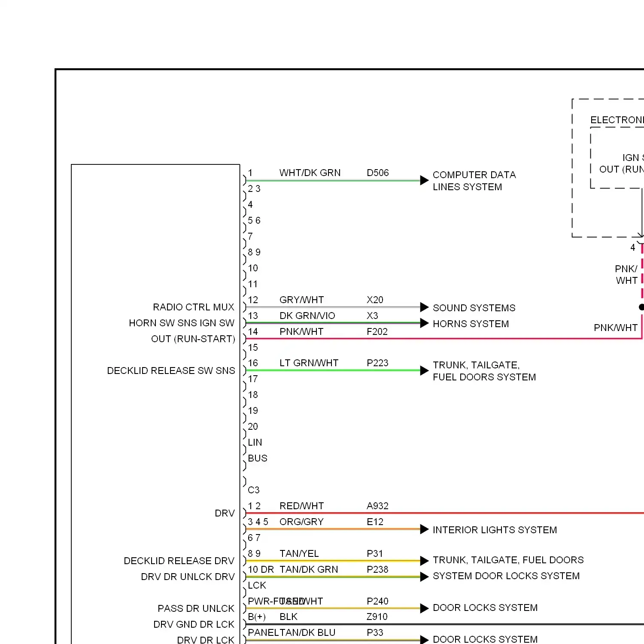Click RADIO CTRL MUX pin description
Screen dimensions: 644x644
(194, 307)
